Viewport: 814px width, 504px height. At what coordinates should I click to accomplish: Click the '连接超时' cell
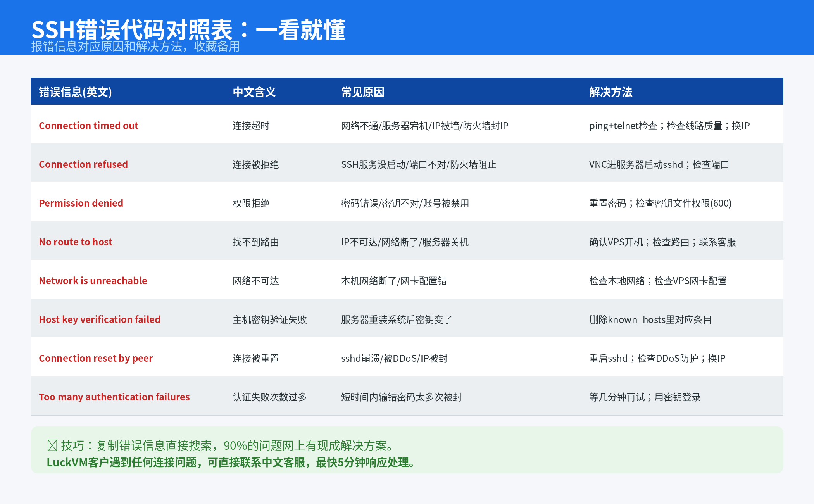click(251, 126)
